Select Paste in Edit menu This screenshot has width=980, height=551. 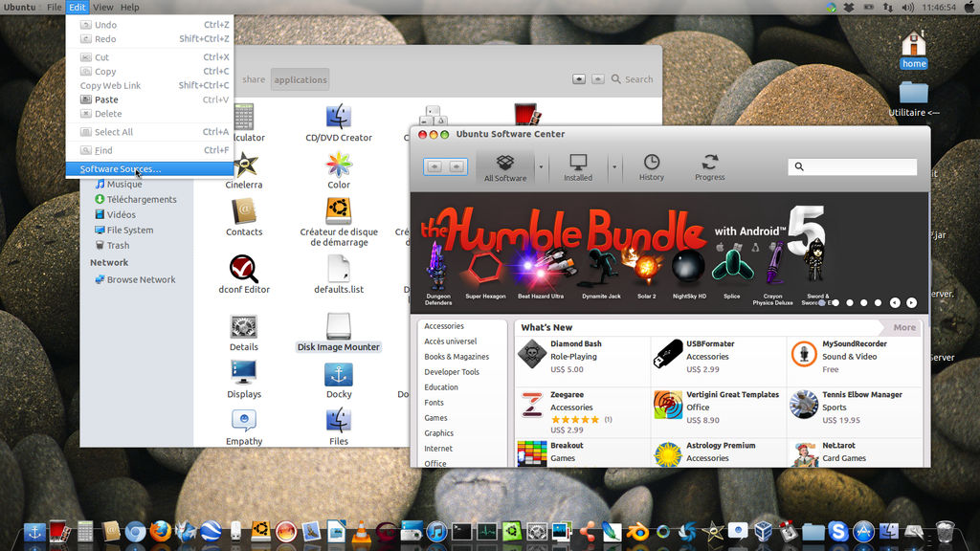(x=150, y=99)
